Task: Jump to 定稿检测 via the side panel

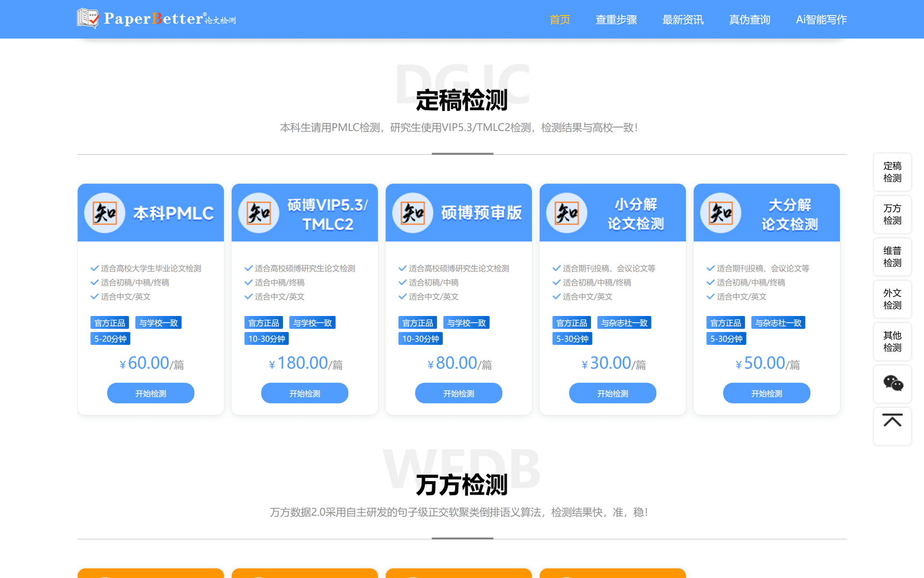Action: click(x=892, y=172)
